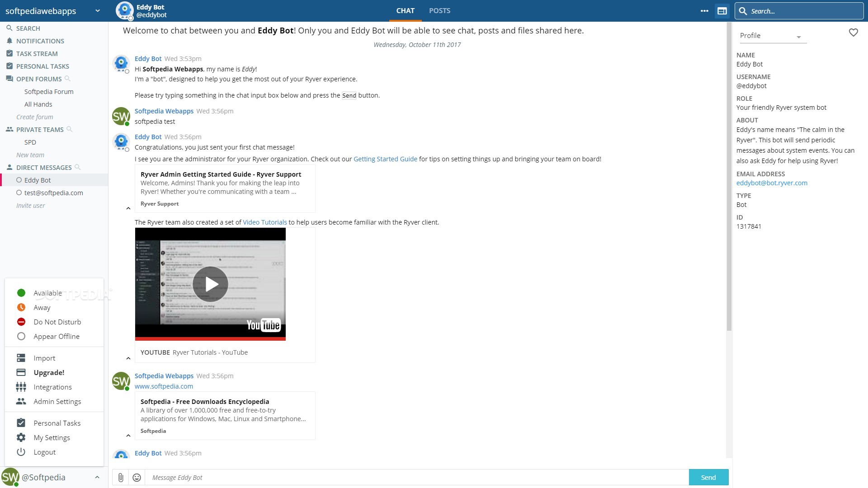
Task: Open the three-dots more options menu
Action: (x=704, y=11)
